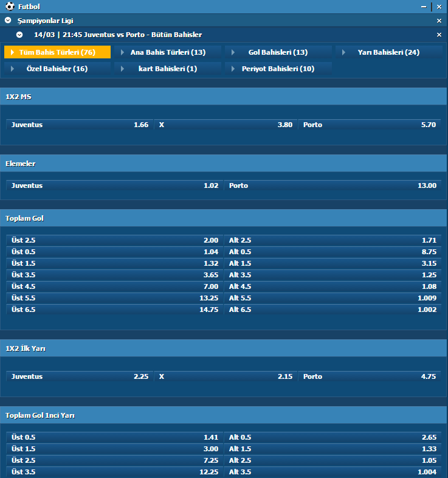The height and width of the screenshot is (478, 448).
Task: Select Üst 1.5 at 1.32 in Toplam Gol
Action: (x=115, y=263)
